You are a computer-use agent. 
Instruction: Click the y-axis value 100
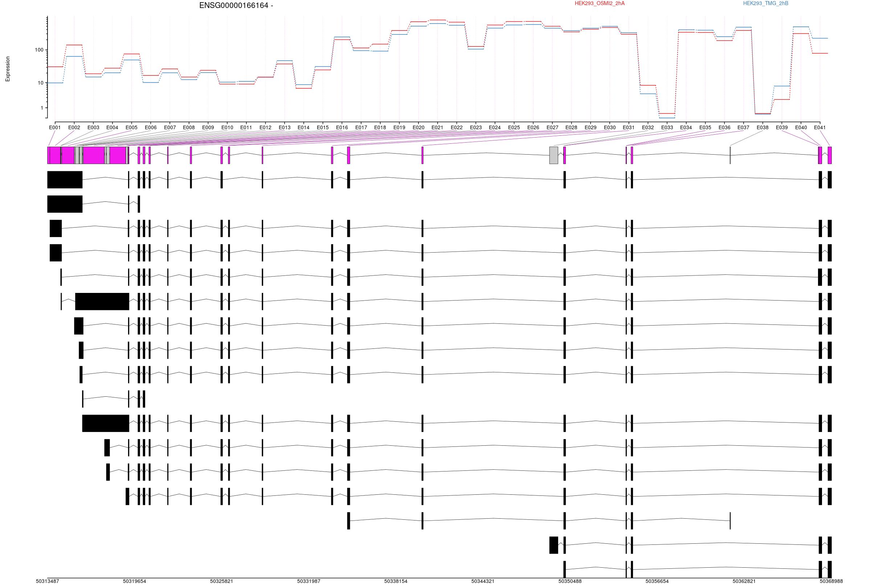click(x=39, y=50)
